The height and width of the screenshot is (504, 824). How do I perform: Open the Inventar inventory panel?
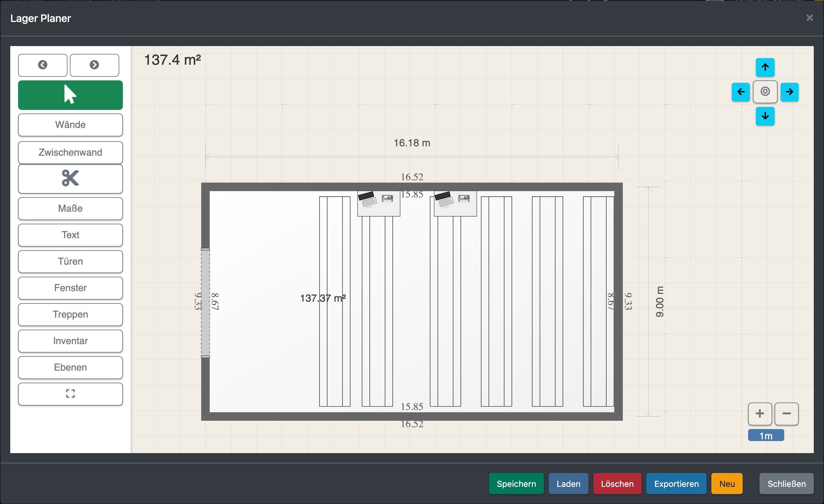tap(70, 341)
